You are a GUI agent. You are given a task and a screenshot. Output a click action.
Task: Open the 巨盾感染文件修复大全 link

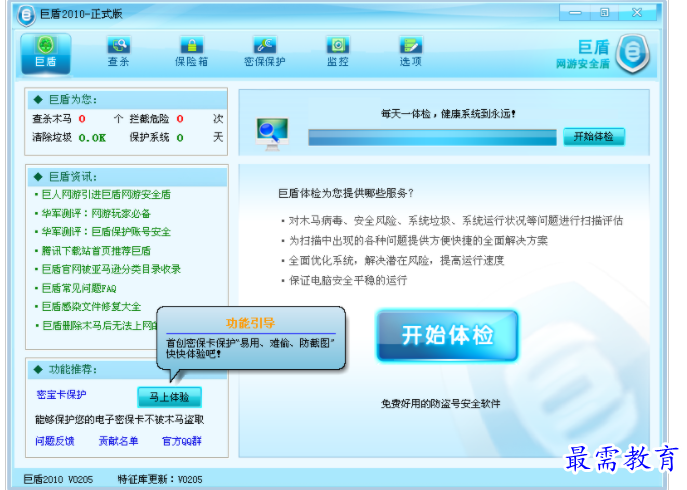point(91,307)
